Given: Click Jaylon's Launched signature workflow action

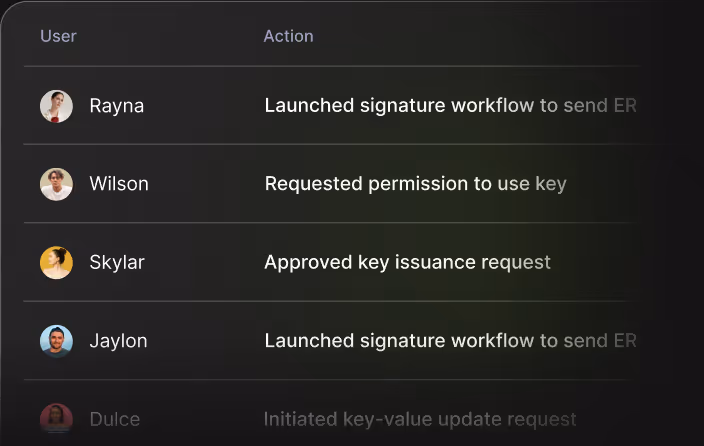Looking at the screenshot, I should point(450,341).
